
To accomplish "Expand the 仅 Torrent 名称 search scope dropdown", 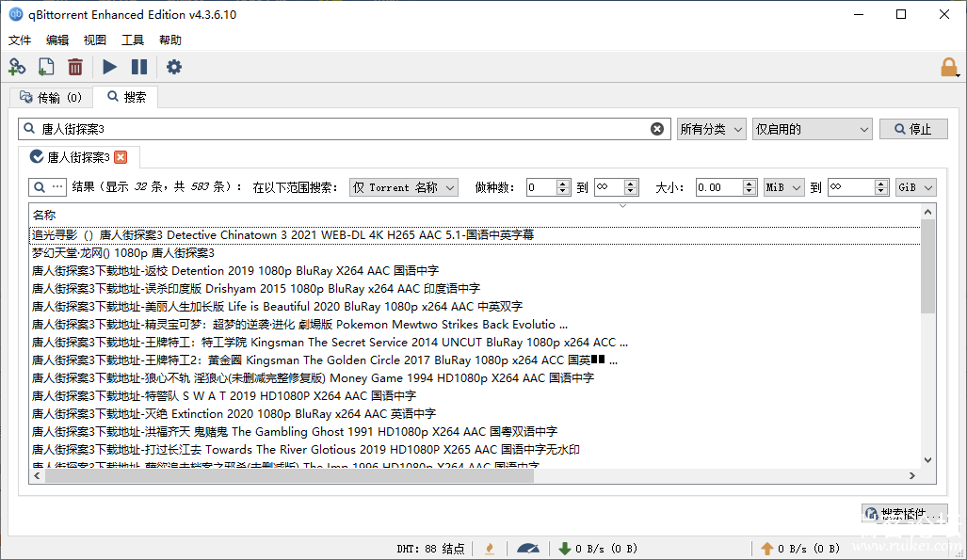I will click(404, 187).
